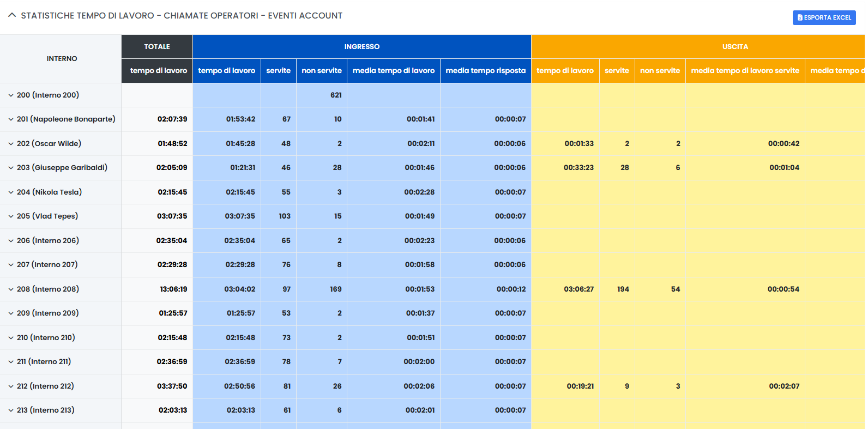Select the INGRESSO column group header
The image size is (868, 429).
tap(361, 47)
